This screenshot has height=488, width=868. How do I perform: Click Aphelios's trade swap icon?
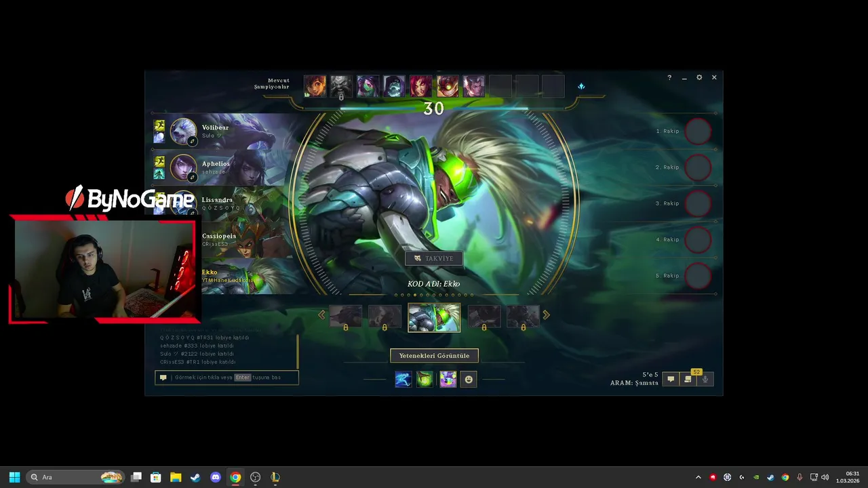[192, 178]
